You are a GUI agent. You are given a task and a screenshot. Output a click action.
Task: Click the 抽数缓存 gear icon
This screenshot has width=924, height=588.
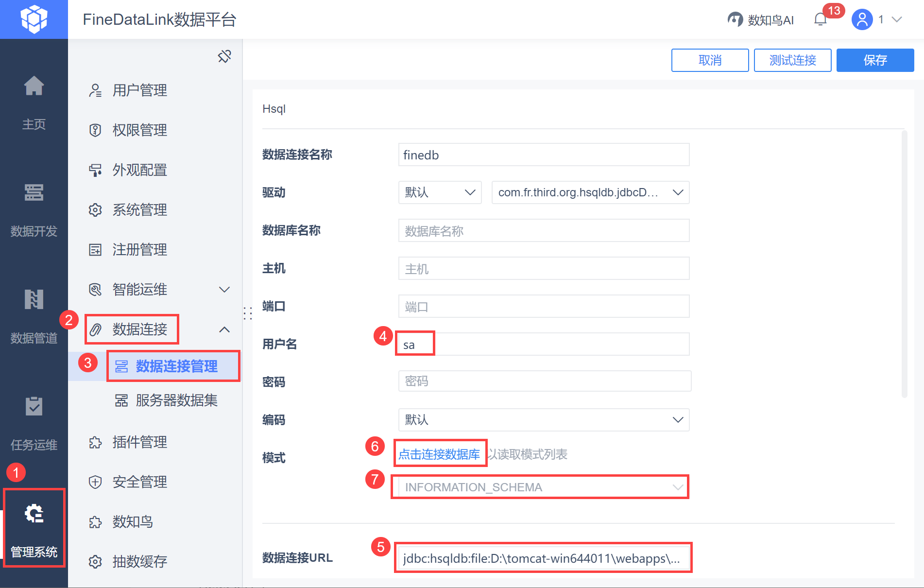click(x=95, y=562)
